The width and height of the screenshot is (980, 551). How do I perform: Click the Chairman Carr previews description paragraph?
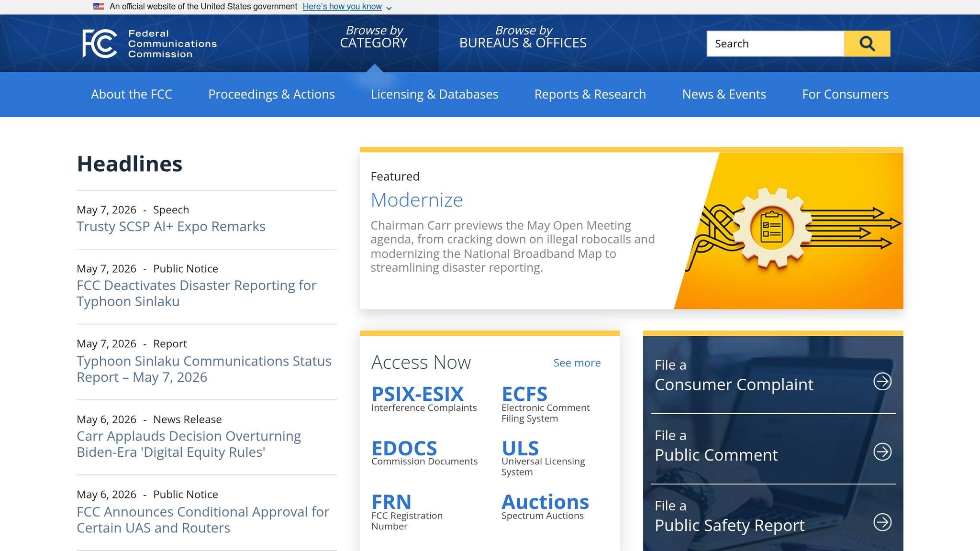512,246
